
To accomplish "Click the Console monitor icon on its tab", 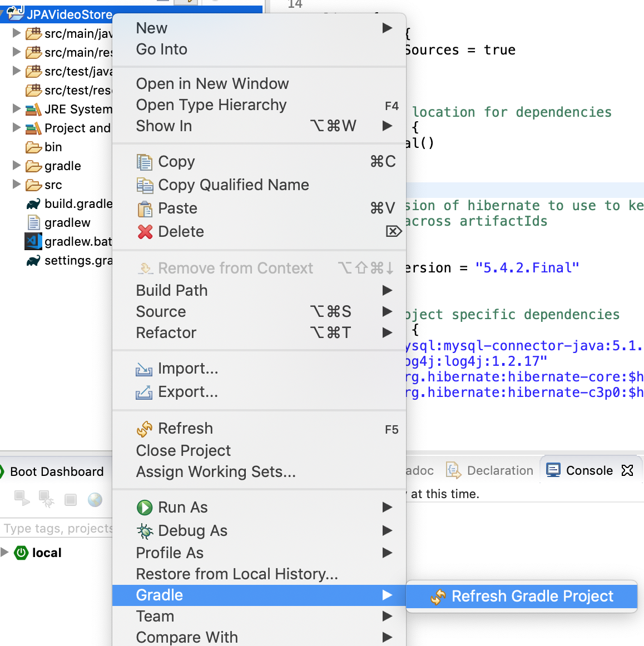I will (x=553, y=470).
